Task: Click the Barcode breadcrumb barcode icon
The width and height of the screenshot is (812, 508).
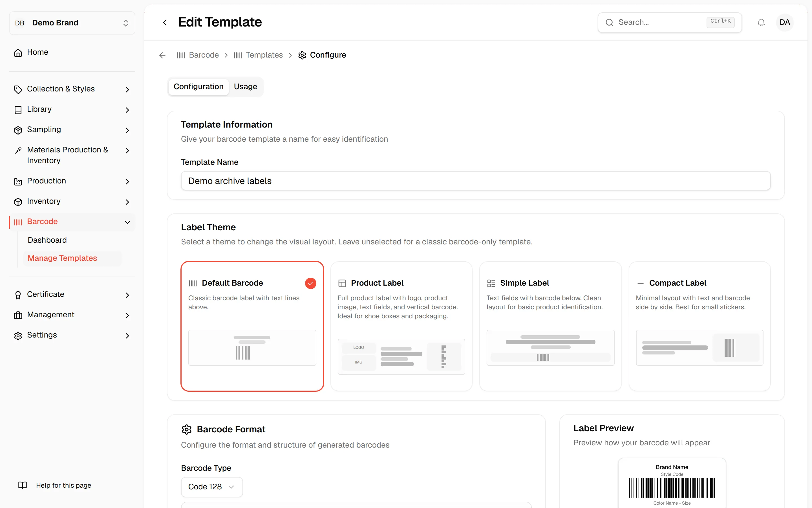Action: [x=181, y=55]
